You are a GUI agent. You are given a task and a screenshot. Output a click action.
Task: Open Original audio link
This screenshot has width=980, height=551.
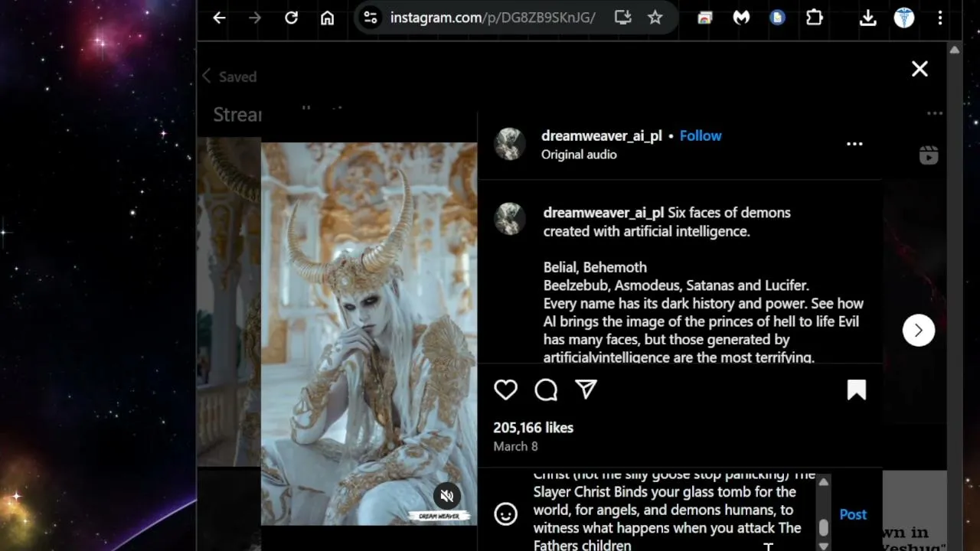579,155
